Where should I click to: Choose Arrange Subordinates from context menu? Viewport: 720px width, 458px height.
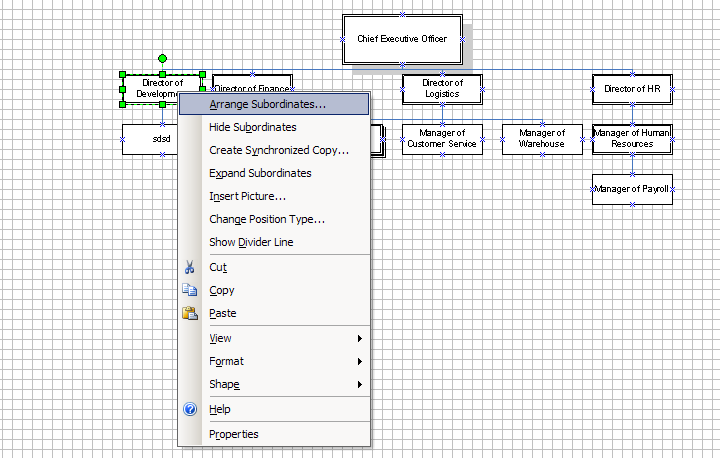267,104
